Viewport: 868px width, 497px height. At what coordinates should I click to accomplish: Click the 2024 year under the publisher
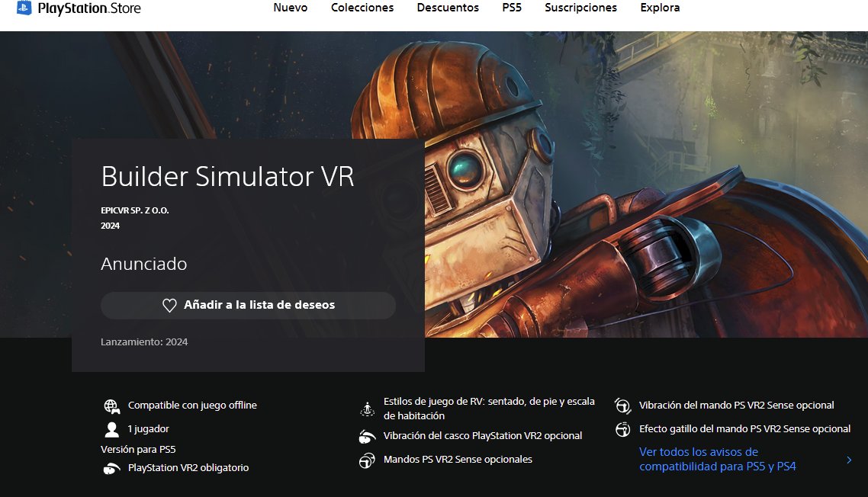coord(110,226)
